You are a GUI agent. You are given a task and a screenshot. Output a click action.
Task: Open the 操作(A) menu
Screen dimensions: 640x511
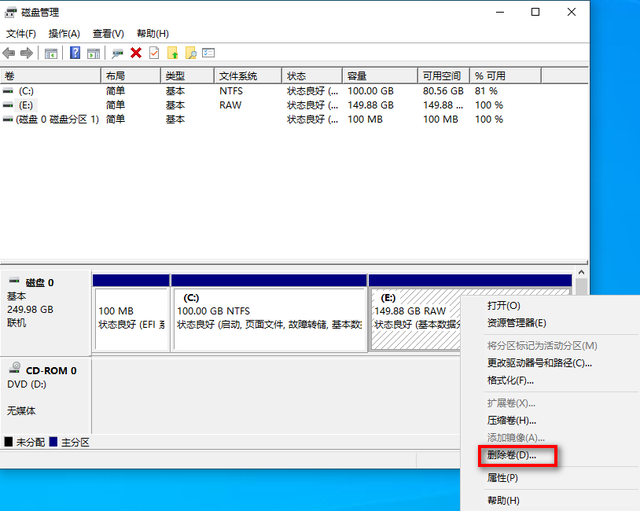[64, 33]
